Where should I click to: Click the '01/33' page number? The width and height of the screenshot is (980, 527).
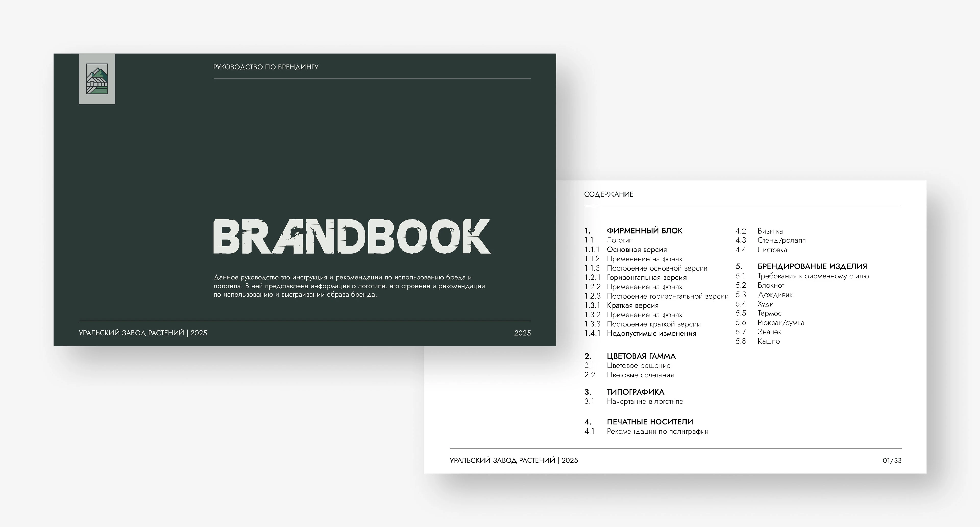click(892, 460)
